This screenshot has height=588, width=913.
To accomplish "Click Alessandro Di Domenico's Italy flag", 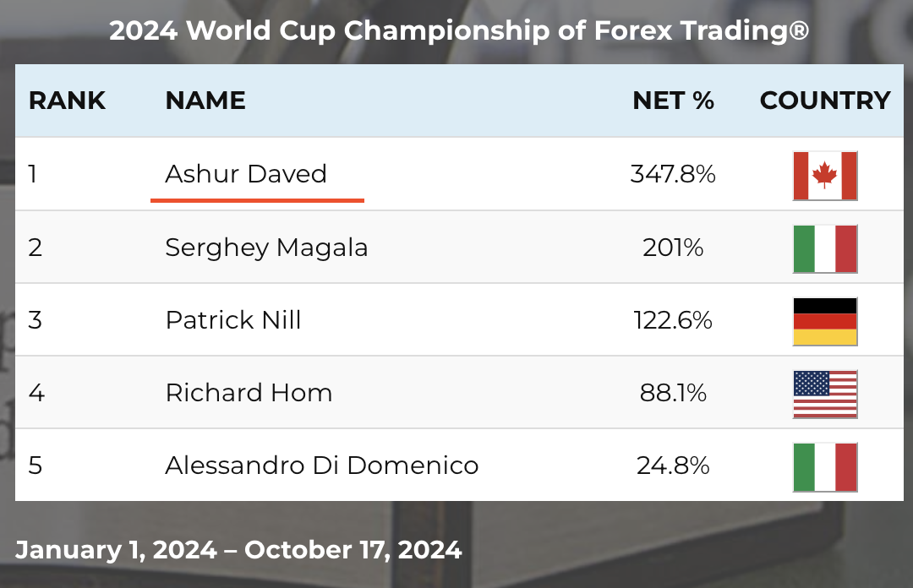I will tap(825, 466).
